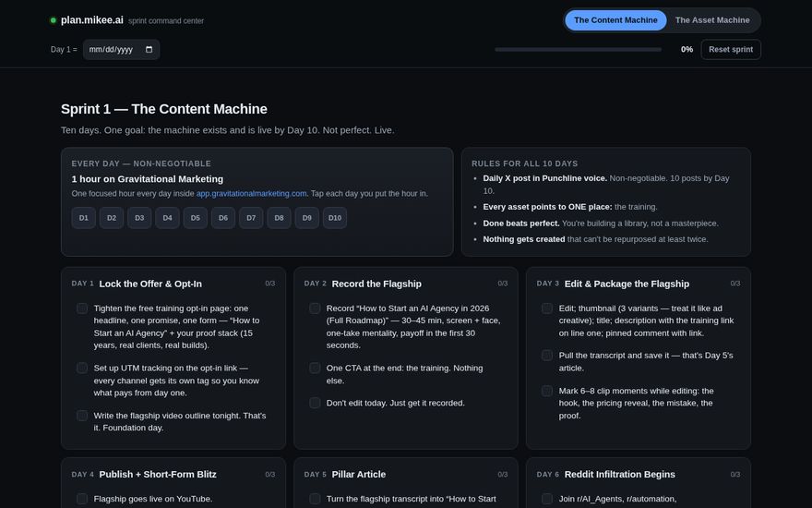Image resolution: width=812 pixels, height=508 pixels.
Task: Check the 'Join r/AI_Agents' task
Action: tap(547, 499)
